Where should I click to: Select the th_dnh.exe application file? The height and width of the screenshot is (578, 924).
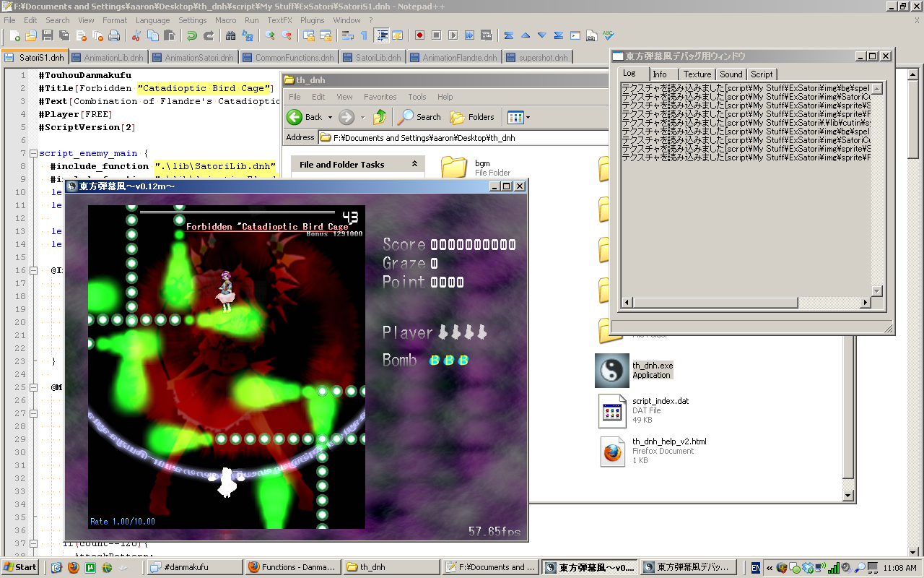(635, 370)
